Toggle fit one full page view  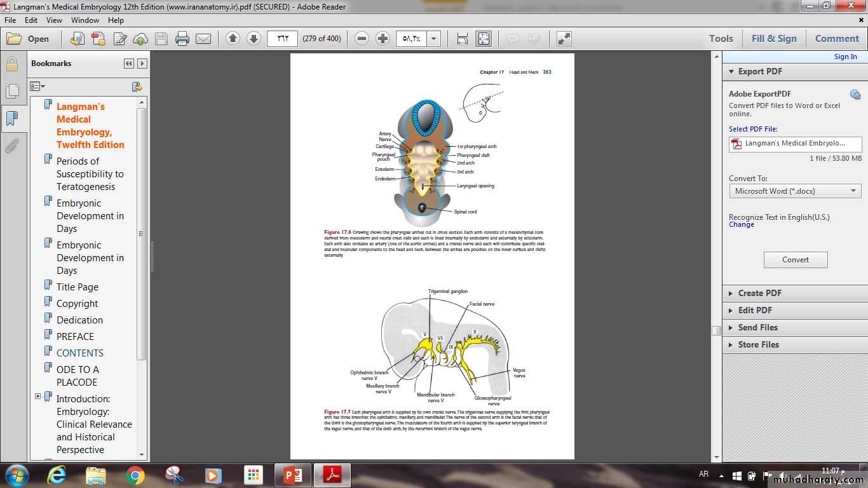pyautogui.click(x=484, y=39)
